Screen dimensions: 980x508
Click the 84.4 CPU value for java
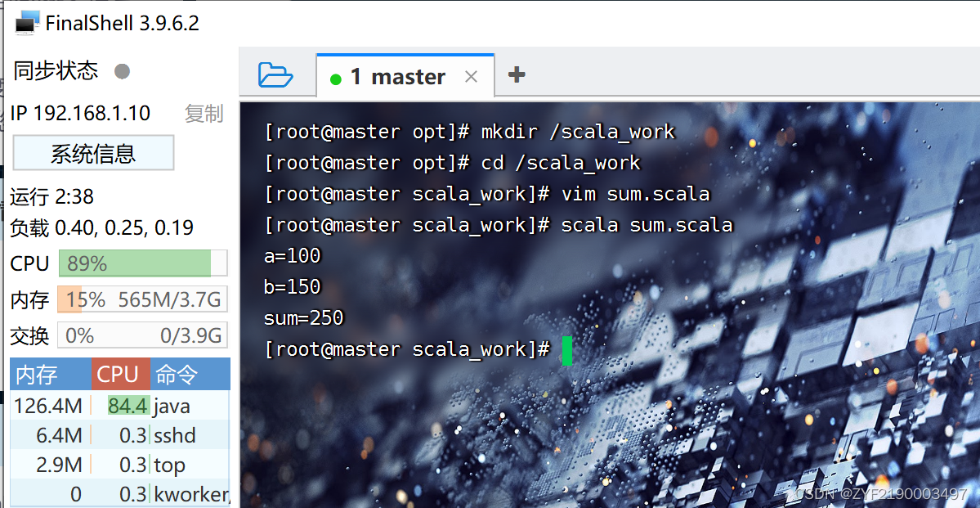point(128,406)
